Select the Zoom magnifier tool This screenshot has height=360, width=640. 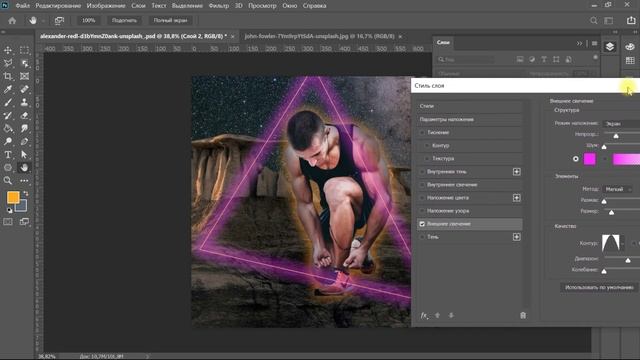(x=8, y=180)
